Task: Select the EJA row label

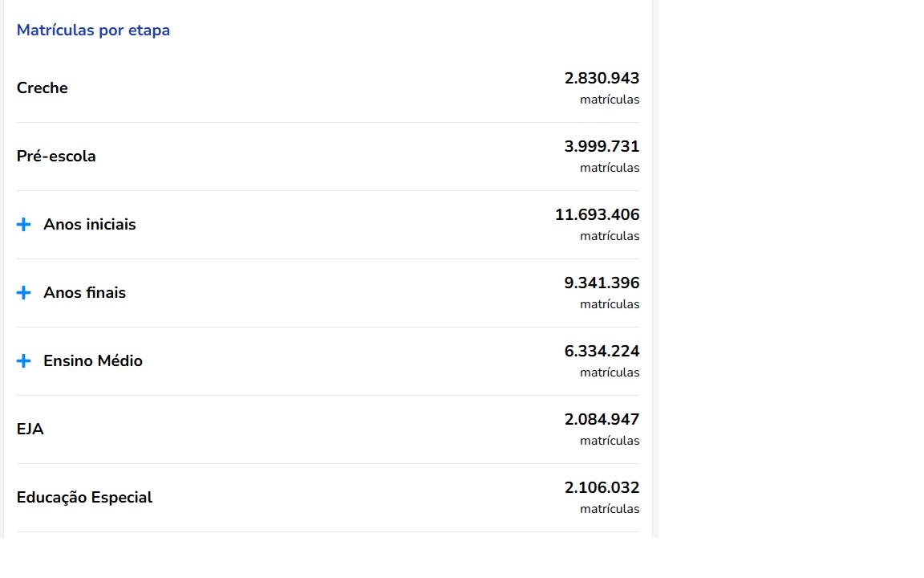Action: coord(30,429)
